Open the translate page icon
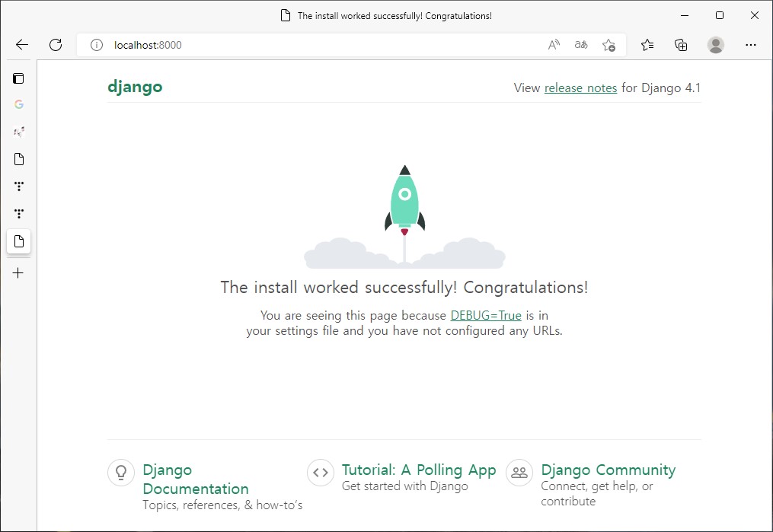 pos(581,45)
